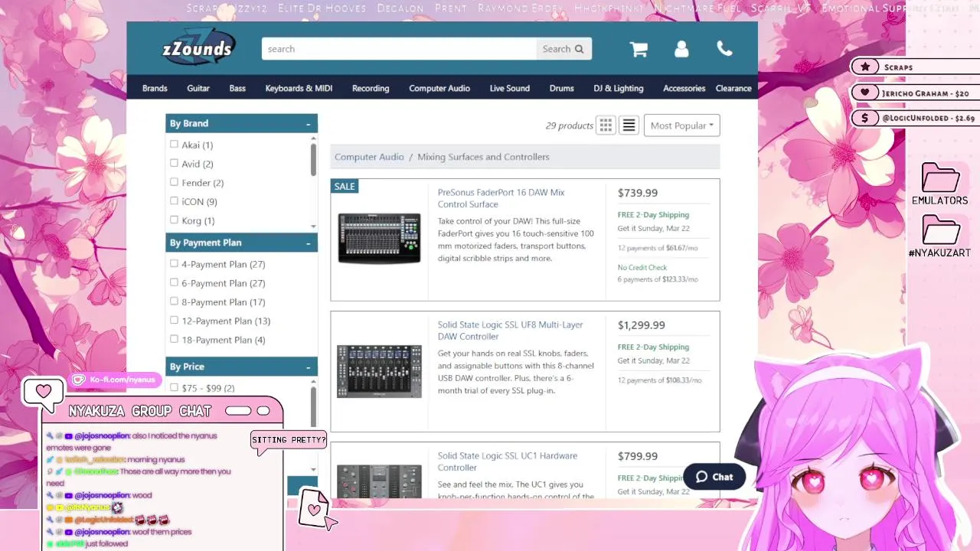The width and height of the screenshot is (980, 551).
Task: Enable the 18-Payment Plan filter
Action: point(174,339)
